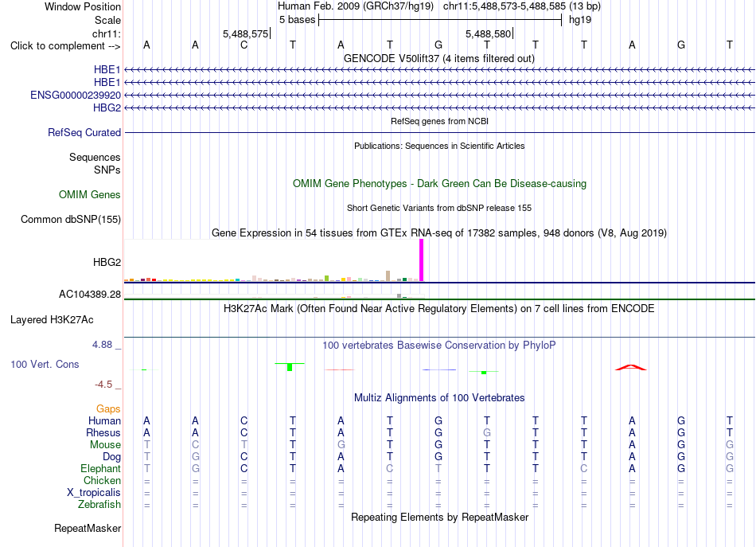This screenshot has width=756, height=547.
Task: Click the 'OMIM Genes' side label
Action: click(x=89, y=194)
